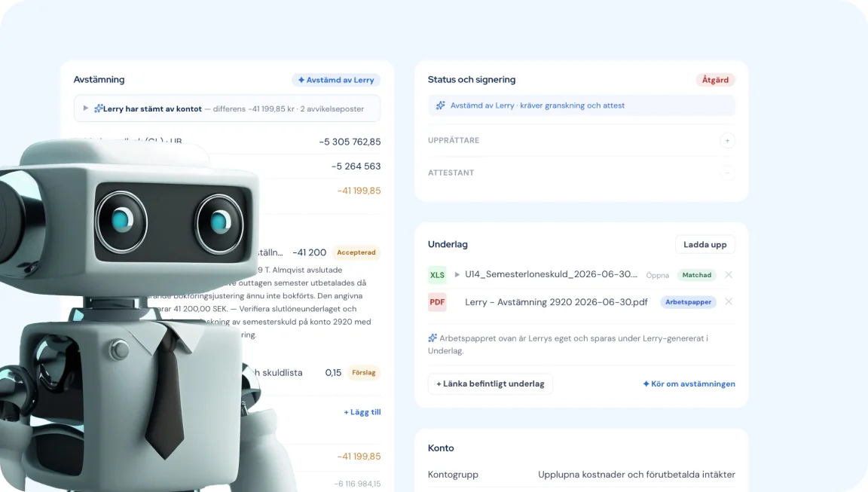The image size is (868, 492).
Task: Click 'Kör om avstämningen'
Action: 689,384
